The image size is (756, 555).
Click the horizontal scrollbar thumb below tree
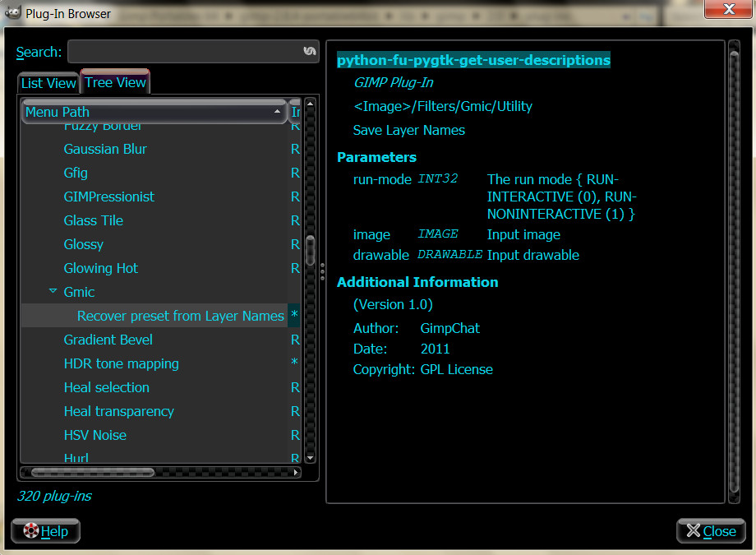93,472
